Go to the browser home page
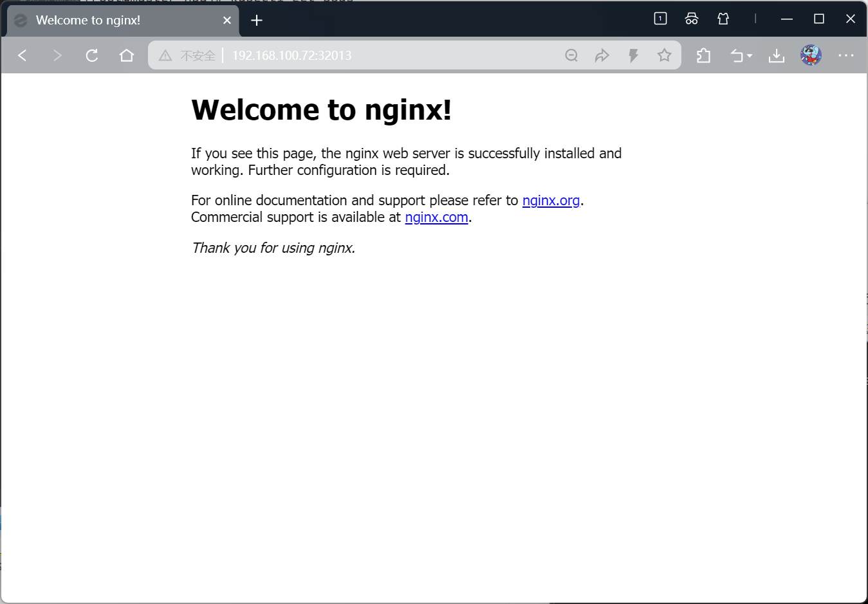Image resolution: width=868 pixels, height=604 pixels. [127, 55]
